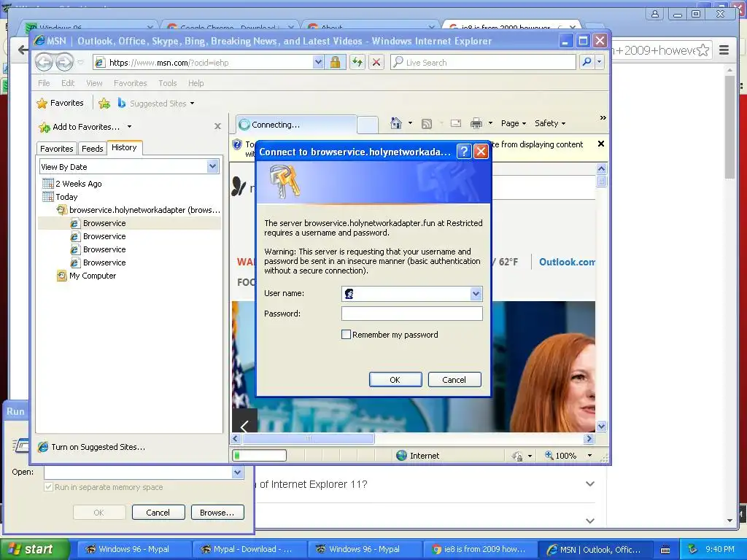
Task: Click the Outlook.com link on MSN page
Action: tap(567, 262)
